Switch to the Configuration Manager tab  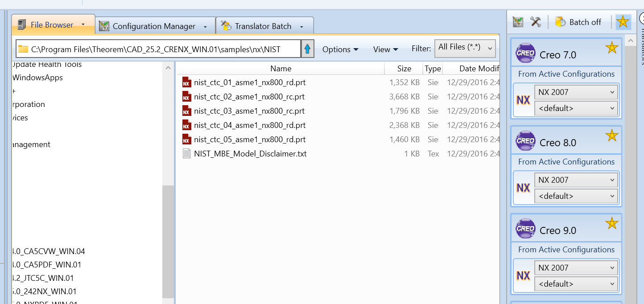click(x=155, y=26)
